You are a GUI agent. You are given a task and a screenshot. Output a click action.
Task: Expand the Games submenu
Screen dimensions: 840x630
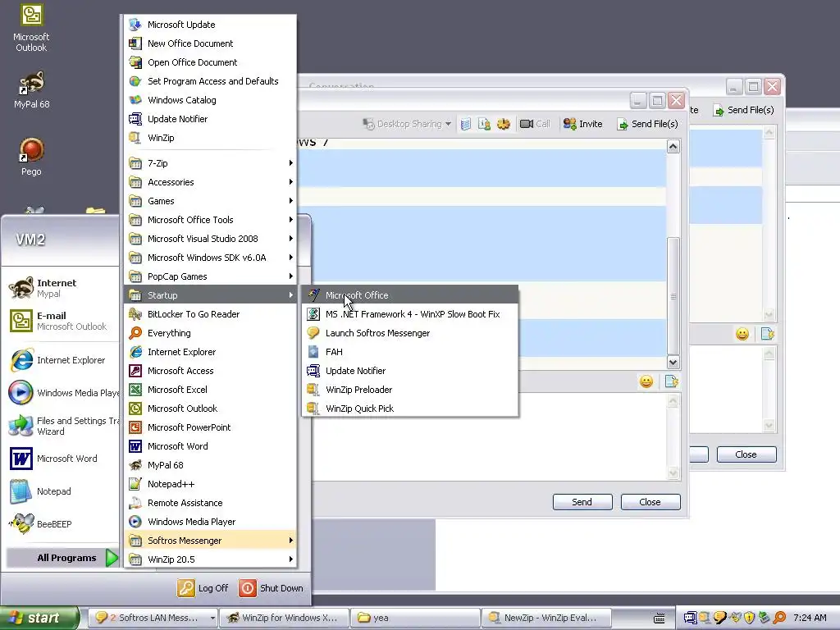210,201
